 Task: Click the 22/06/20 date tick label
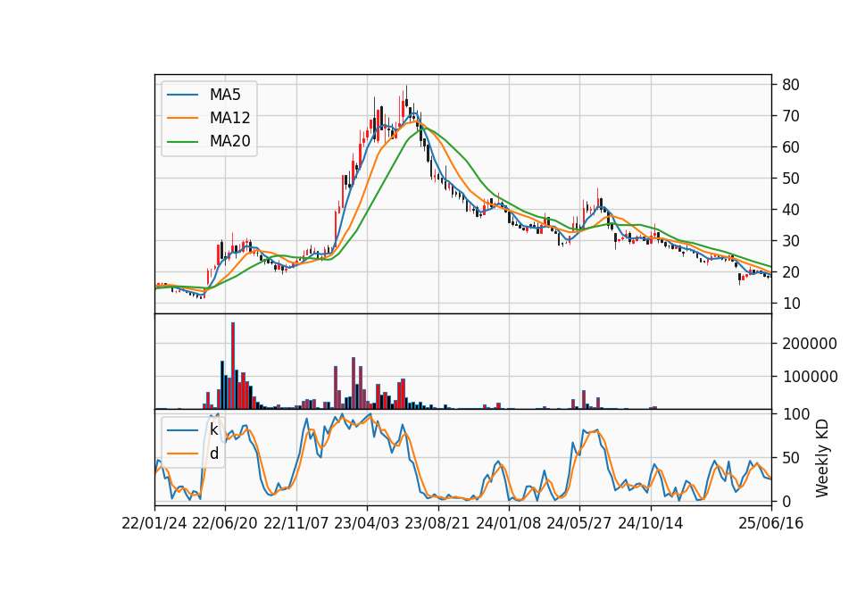click(x=225, y=523)
